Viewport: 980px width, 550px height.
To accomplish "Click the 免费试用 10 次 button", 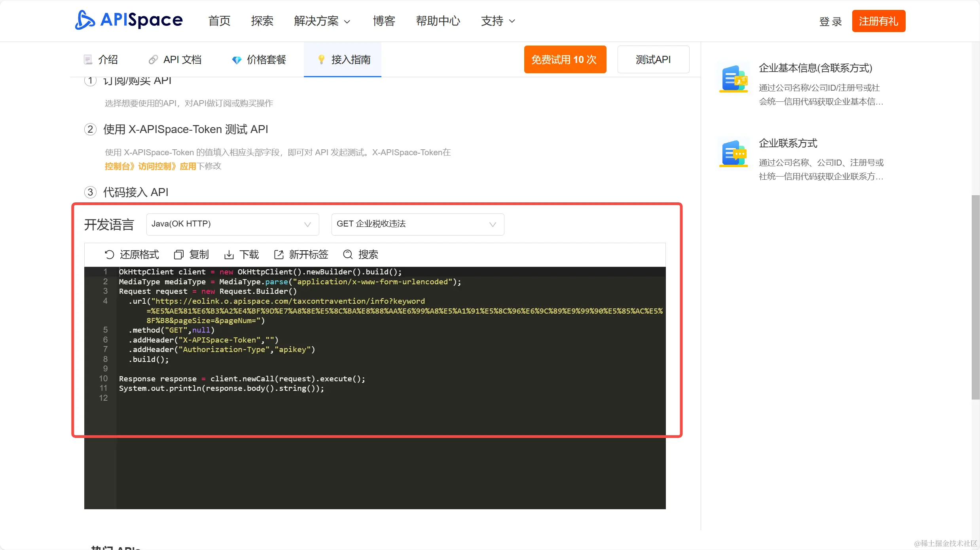I will [x=565, y=60].
